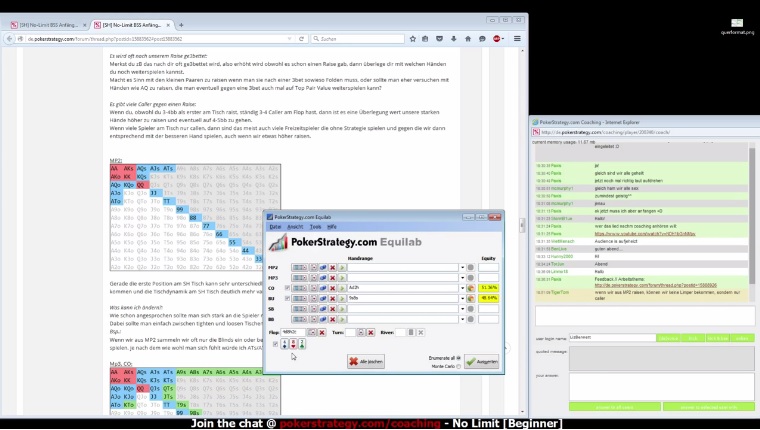This screenshot has width=760, height=430.
Task: Clear SB hand range with red X
Action: point(332,309)
